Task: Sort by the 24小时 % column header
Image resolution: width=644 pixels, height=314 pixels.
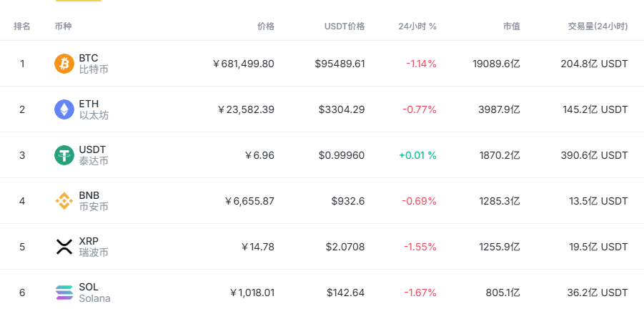Action: [417, 26]
